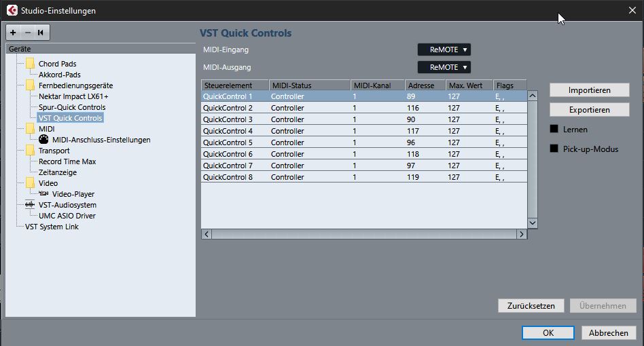Image resolution: width=644 pixels, height=346 pixels.
Task: Click the Transport folder icon
Action: [x=30, y=151]
